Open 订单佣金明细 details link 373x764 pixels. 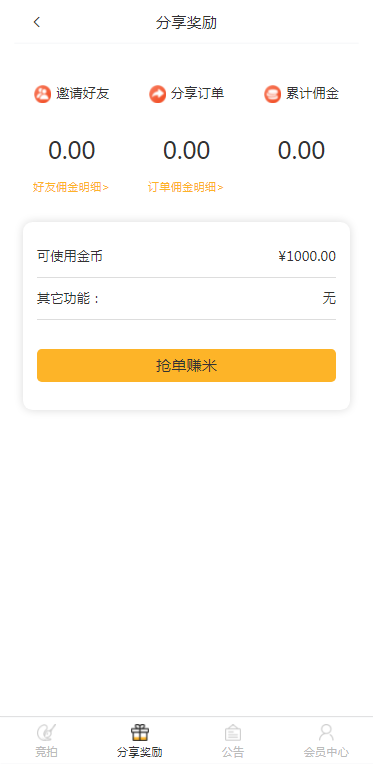tap(186, 187)
